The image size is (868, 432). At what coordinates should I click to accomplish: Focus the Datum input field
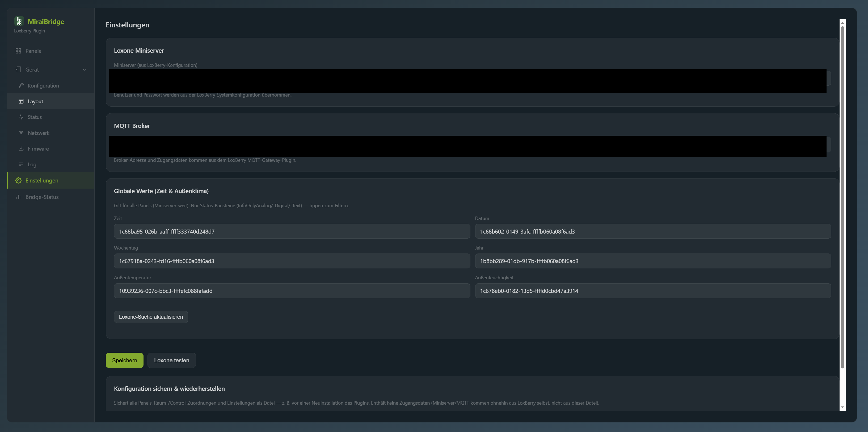(653, 231)
